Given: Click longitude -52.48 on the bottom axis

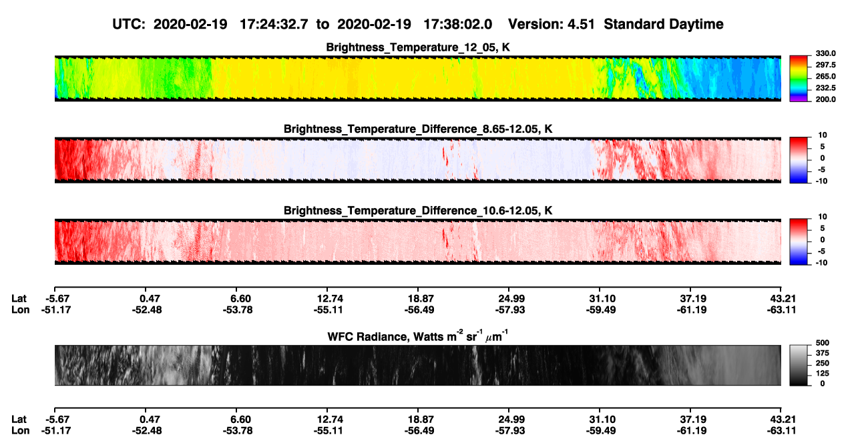Looking at the screenshot, I should 147,430.
